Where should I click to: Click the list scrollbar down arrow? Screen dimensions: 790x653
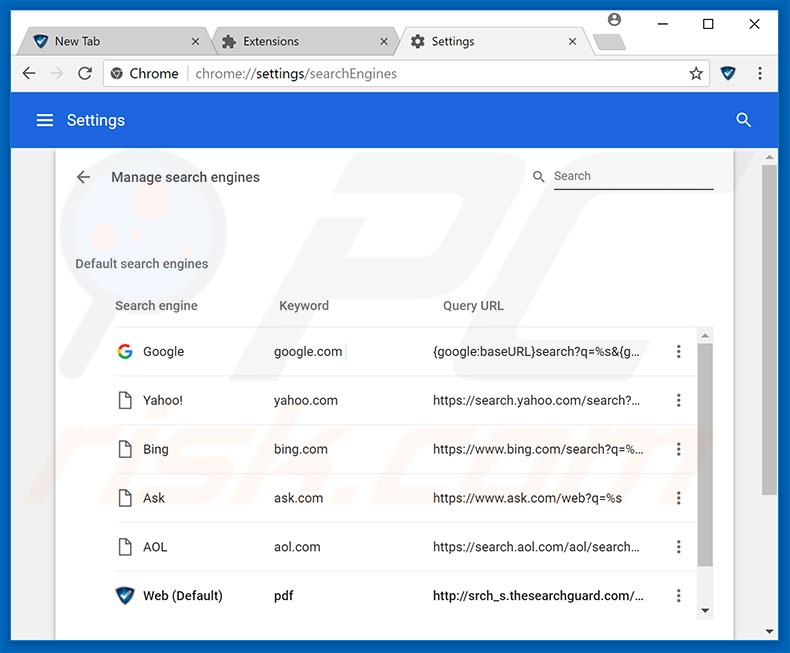click(x=705, y=610)
